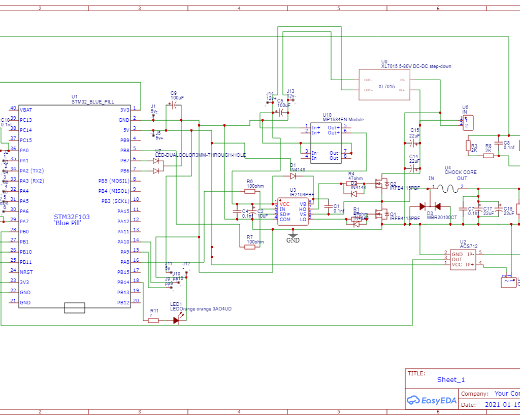Screen dimensions: 520x420
Task: Click the Date: label in title block
Action: coord(469,405)
